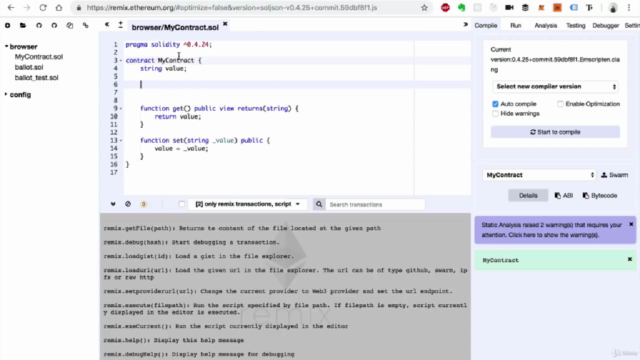
Task: Fold function get at line 9
Action: click(121, 109)
